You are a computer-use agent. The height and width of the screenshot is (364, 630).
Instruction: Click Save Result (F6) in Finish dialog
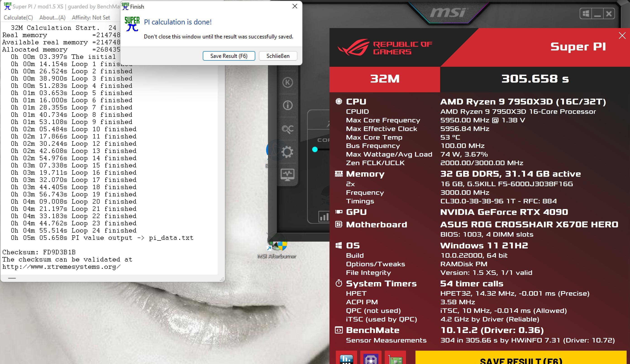coord(229,56)
